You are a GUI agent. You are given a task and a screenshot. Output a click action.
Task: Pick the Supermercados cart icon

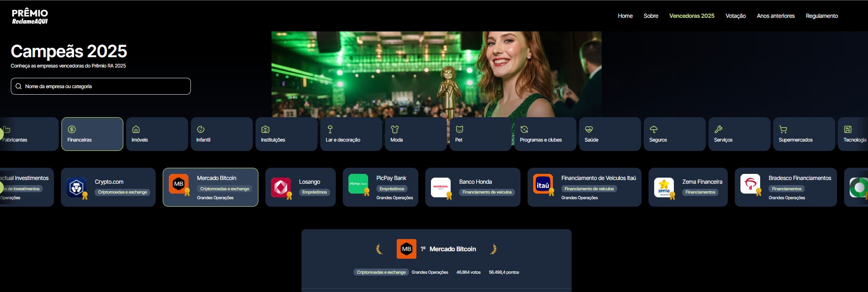coord(783,129)
